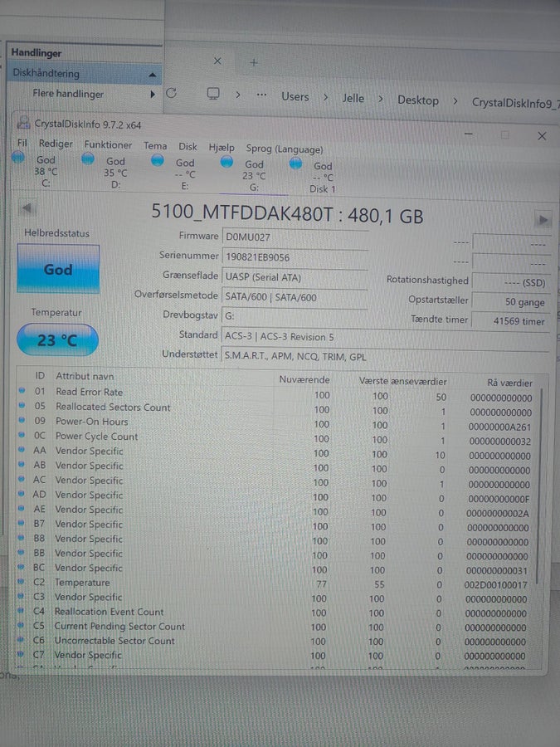Select drive G: status orb
Image resolution: width=560 pixels, height=747 pixels.
(x=226, y=162)
